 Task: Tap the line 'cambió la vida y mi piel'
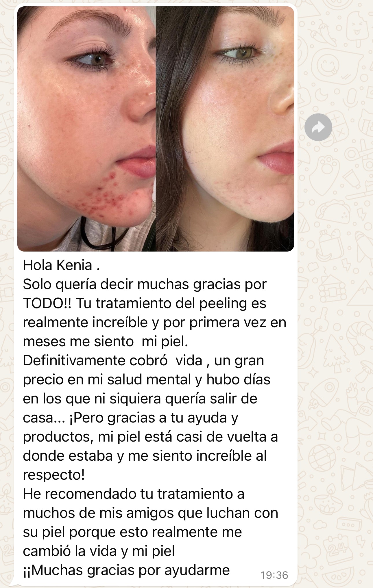[99, 552]
